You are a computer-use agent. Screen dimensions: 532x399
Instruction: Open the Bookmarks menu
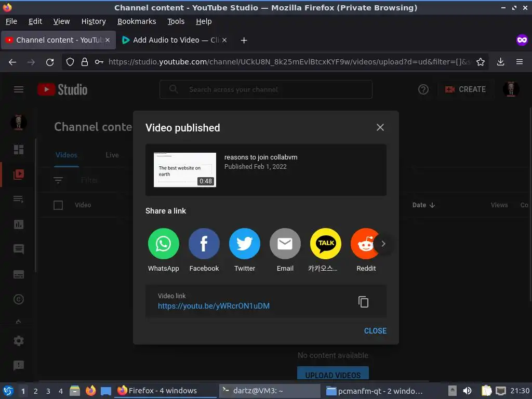137,21
